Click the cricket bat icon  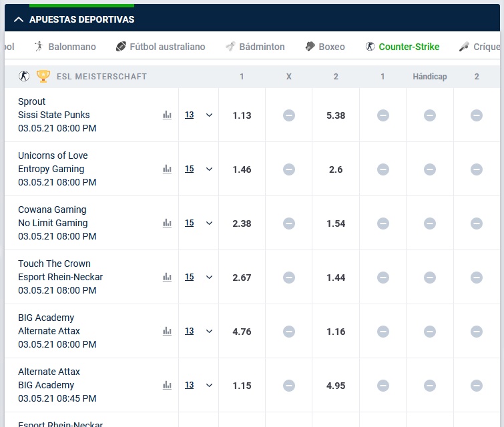click(x=464, y=47)
